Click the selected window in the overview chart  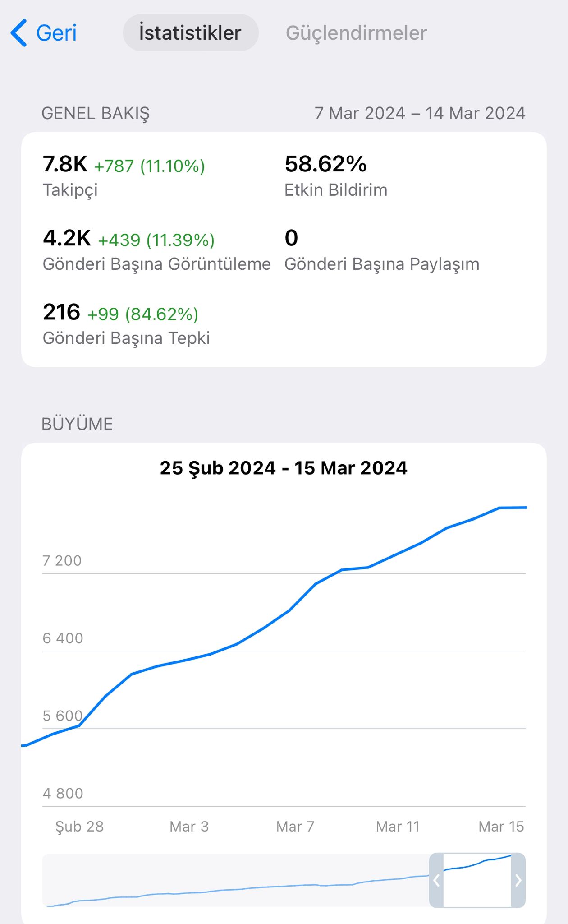[x=477, y=880]
